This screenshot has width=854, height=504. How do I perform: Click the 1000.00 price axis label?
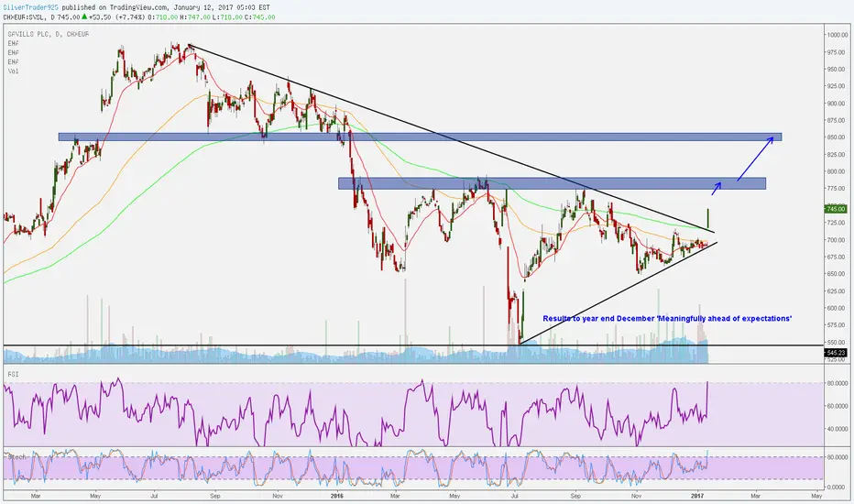coord(836,35)
